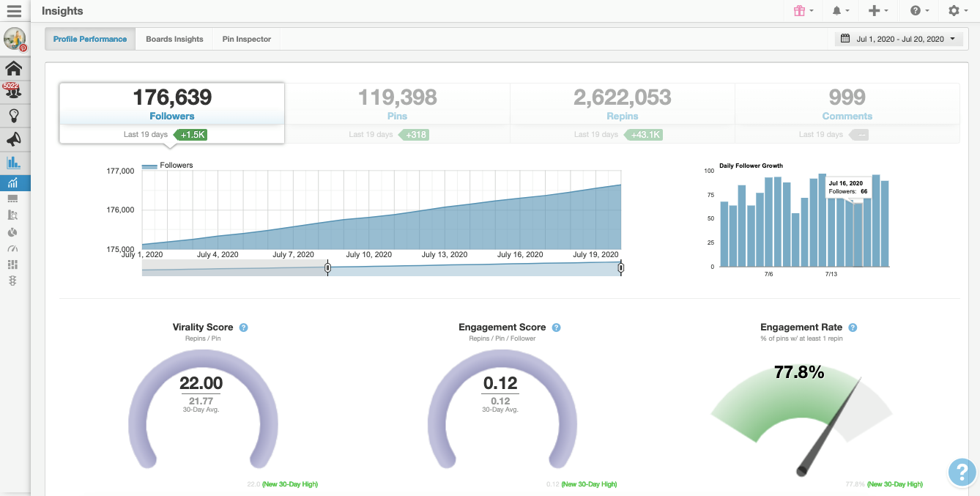Open the pink gift icon menu
The image size is (980, 496).
point(803,11)
